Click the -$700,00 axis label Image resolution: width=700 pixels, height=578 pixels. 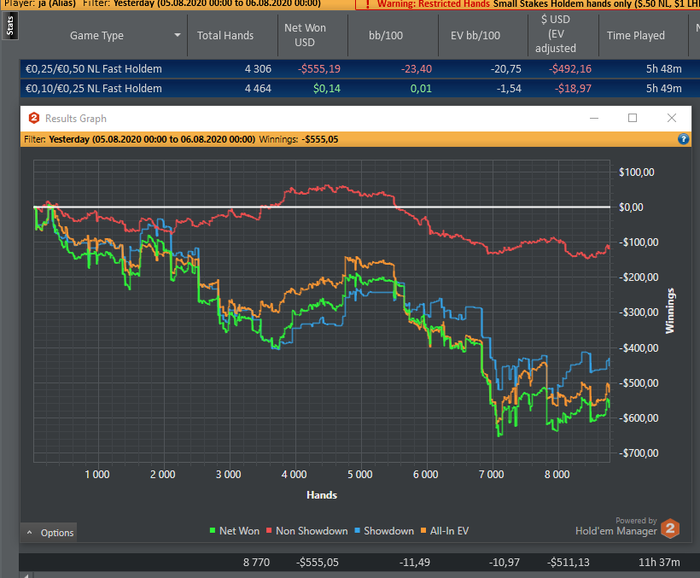[639, 453]
